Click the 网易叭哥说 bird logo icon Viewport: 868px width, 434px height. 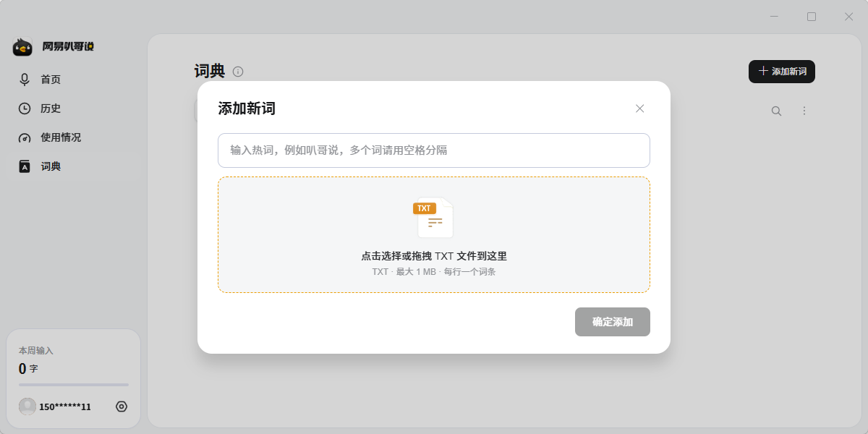pyautogui.click(x=22, y=47)
